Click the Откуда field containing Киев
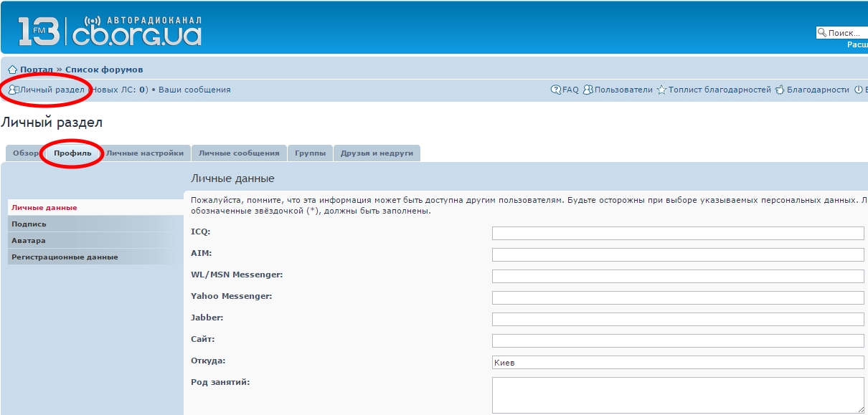 coord(678,363)
